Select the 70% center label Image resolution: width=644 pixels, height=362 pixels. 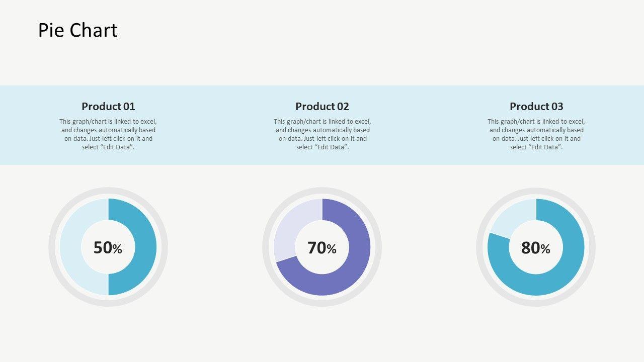tap(322, 248)
